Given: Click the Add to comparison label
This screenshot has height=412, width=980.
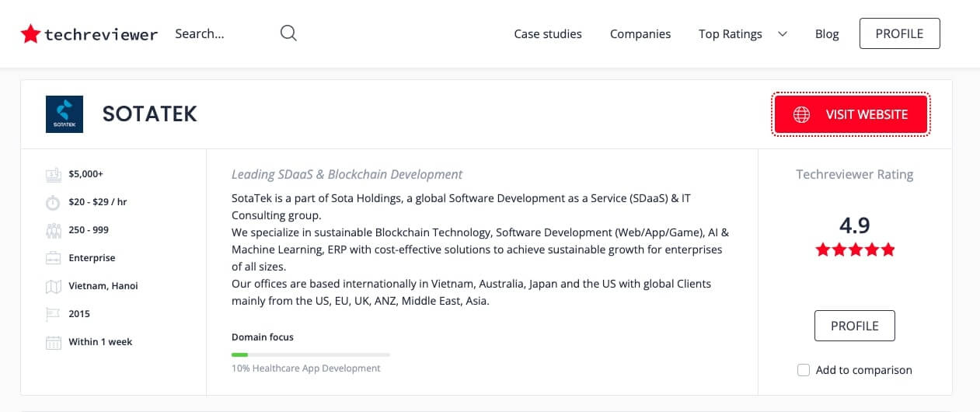Looking at the screenshot, I should coord(864,370).
